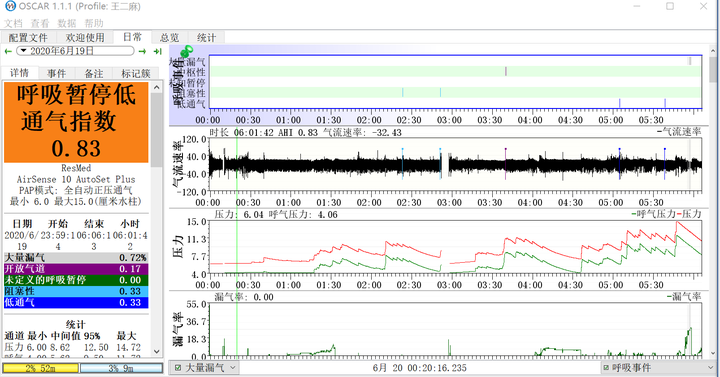Click the green 未定义的呼吸暂停 row
The height and width of the screenshot is (377, 720).
point(76,280)
